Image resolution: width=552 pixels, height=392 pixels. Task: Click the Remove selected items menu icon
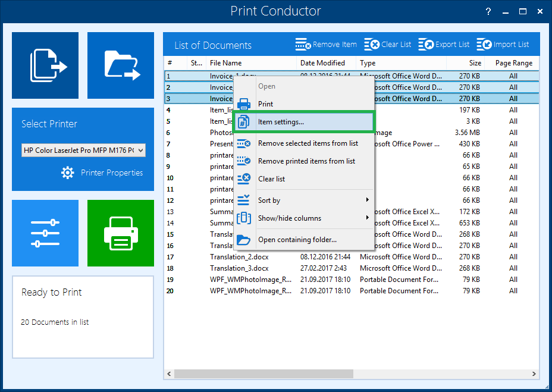244,143
